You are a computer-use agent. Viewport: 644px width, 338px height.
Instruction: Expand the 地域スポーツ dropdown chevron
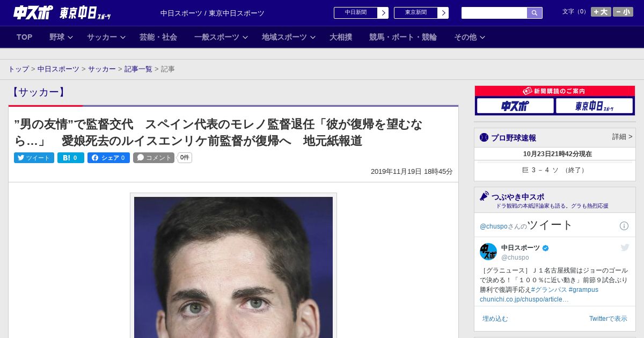pyautogui.click(x=313, y=37)
